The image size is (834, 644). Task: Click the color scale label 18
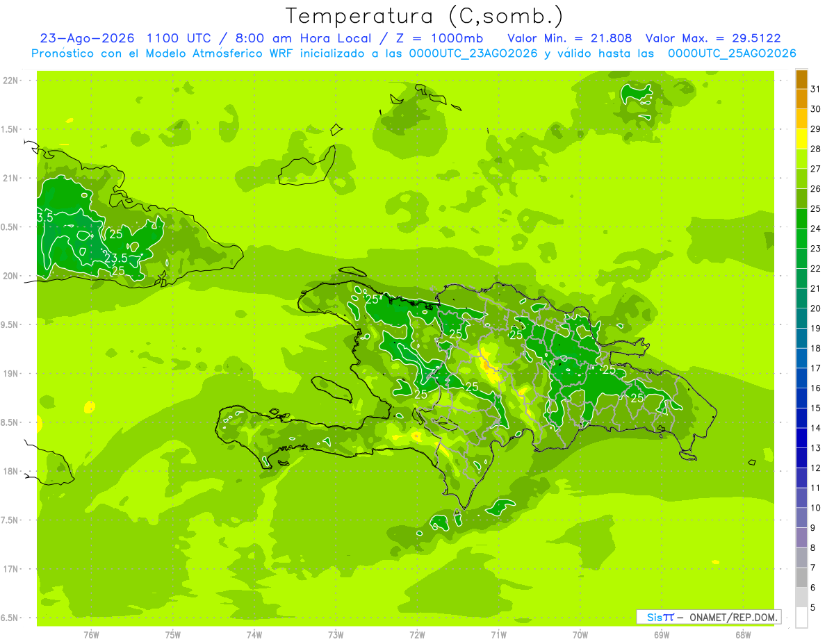[815, 349]
